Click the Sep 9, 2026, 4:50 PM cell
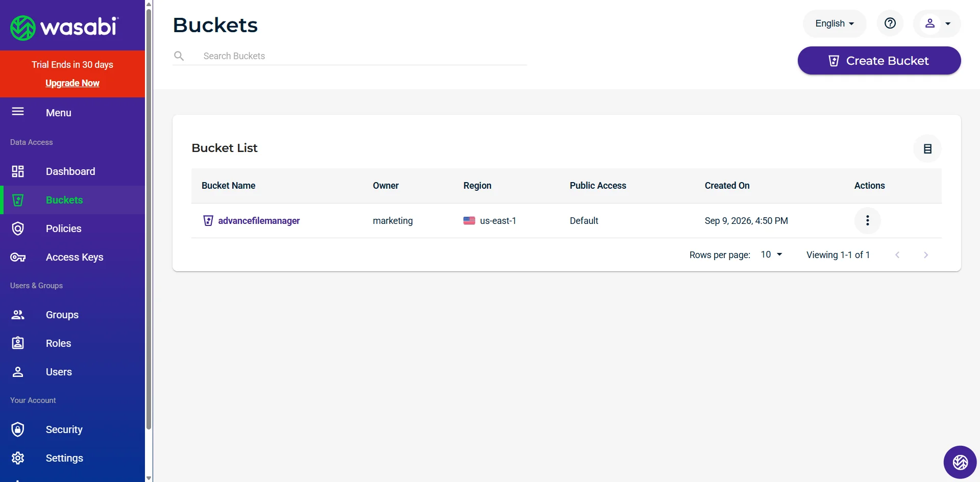The width and height of the screenshot is (980, 482). coord(746,221)
